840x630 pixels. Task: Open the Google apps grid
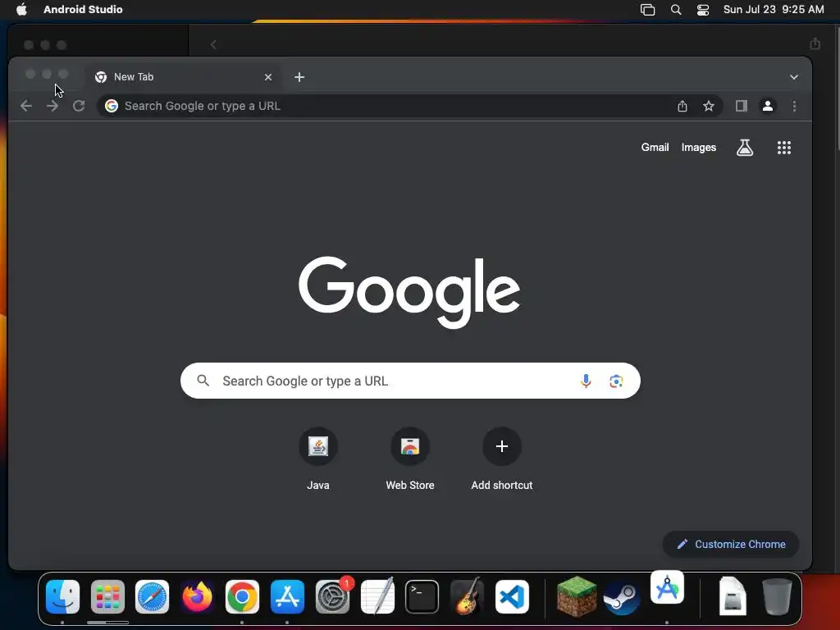(x=783, y=148)
